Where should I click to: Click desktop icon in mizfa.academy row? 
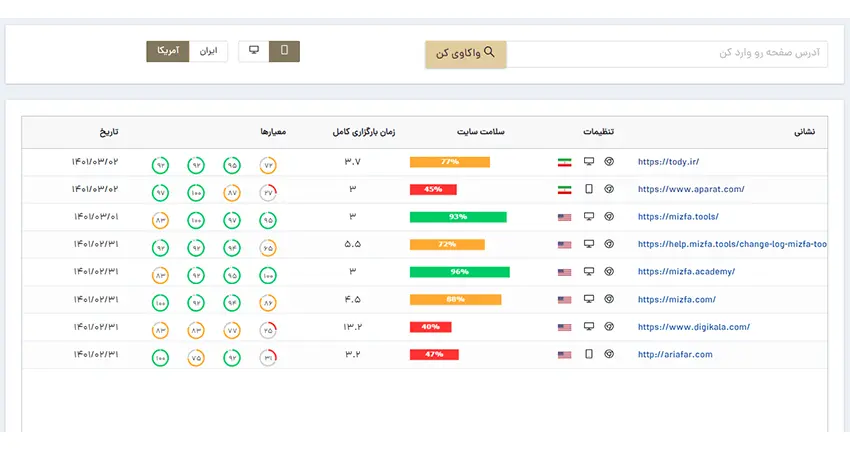[589, 272]
